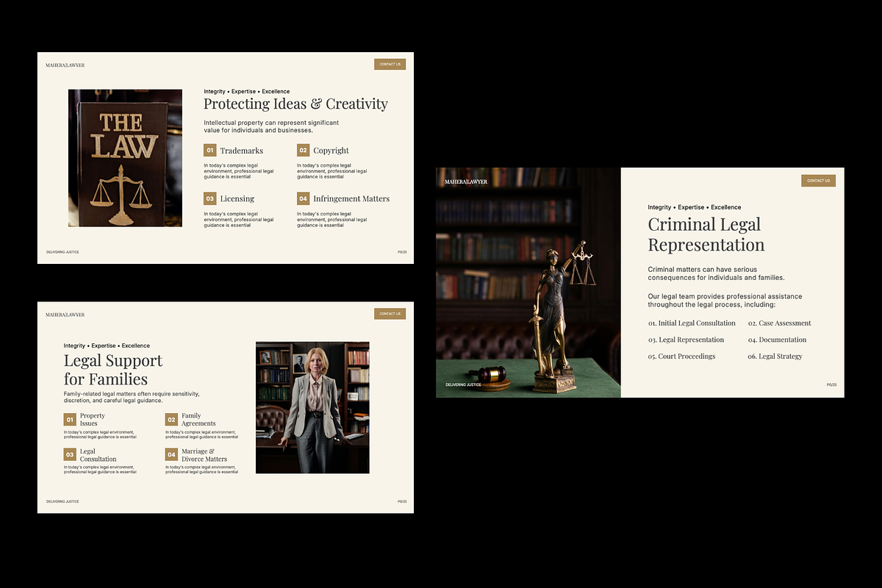Click the Infringement Matters heading
882x588 pixels.
(x=351, y=198)
